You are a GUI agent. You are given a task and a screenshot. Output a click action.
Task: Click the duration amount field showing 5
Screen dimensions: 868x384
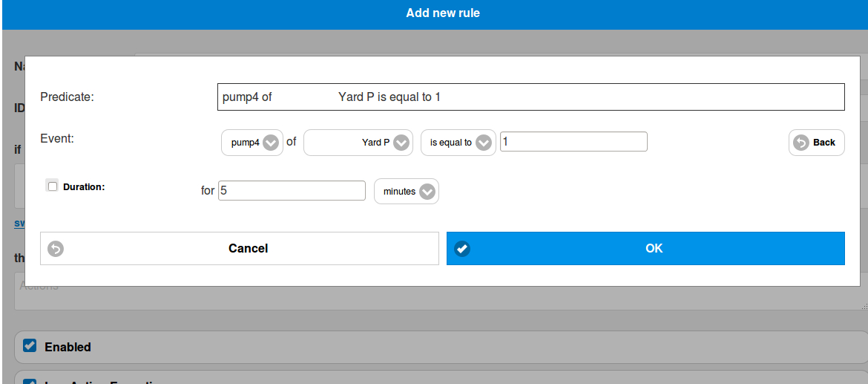pyautogui.click(x=292, y=190)
